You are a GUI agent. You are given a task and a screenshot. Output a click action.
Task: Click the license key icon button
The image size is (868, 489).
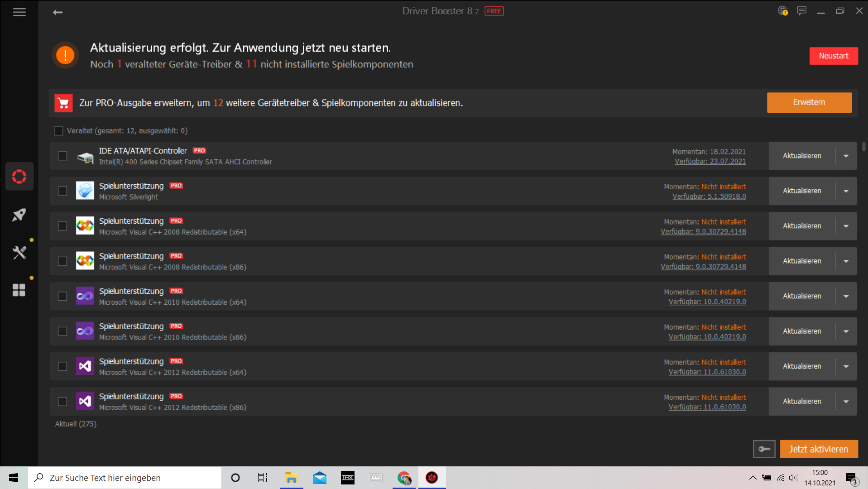tap(764, 449)
